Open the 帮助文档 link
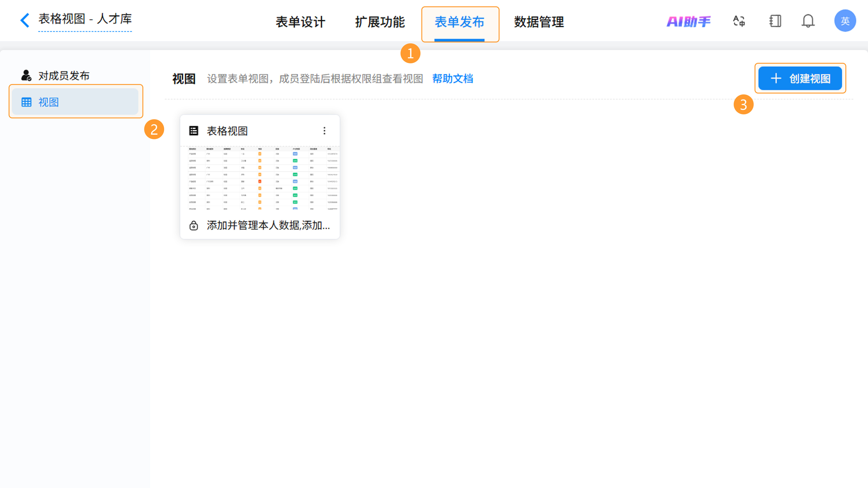Image resolution: width=868 pixels, height=488 pixels. [453, 78]
